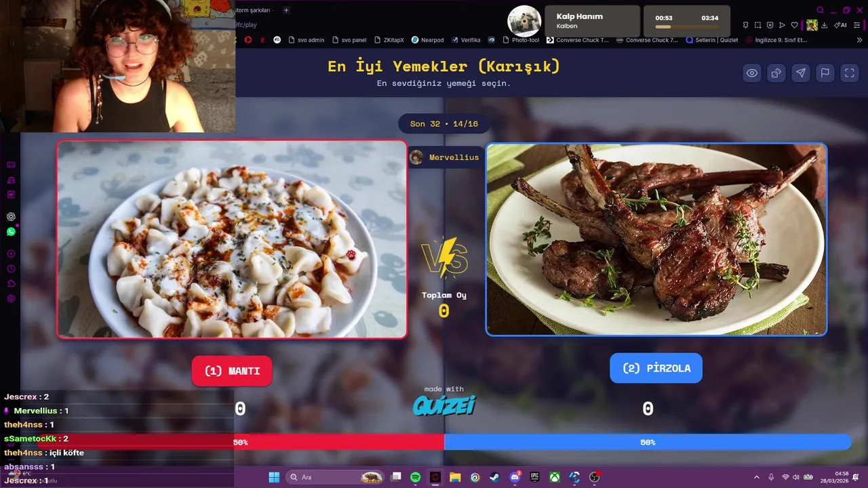Open a new browser tab with plus button
Screen dimensions: 868x488
click(x=286, y=10)
